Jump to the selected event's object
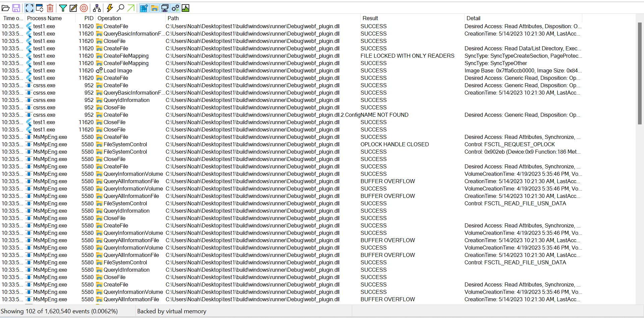 tap(131, 8)
